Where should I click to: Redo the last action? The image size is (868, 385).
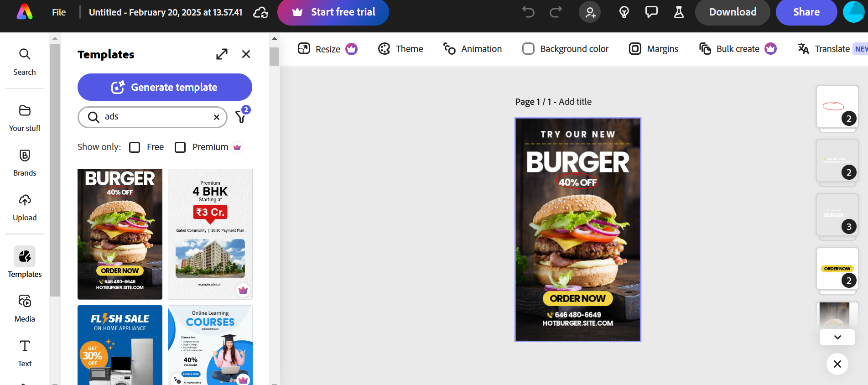click(556, 12)
